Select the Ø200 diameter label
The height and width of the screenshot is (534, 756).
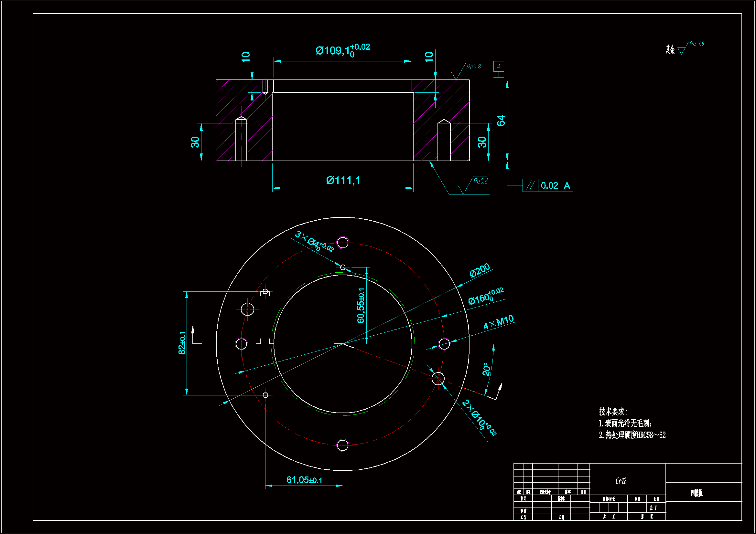coord(480,270)
